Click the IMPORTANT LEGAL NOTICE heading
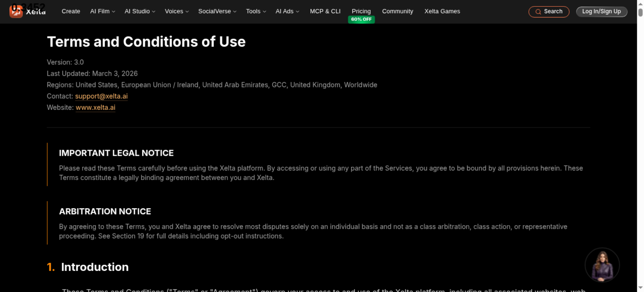The image size is (644, 292). tap(116, 153)
